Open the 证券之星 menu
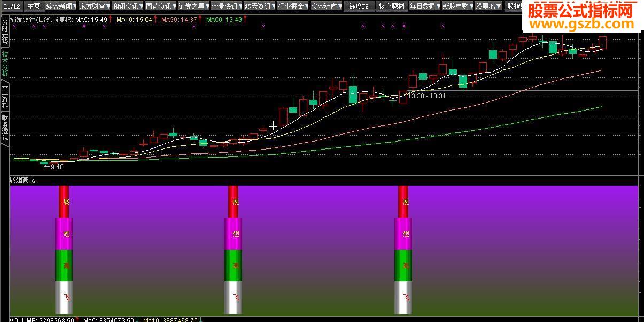Viewport: 644px width, 322px height. click(x=193, y=6)
